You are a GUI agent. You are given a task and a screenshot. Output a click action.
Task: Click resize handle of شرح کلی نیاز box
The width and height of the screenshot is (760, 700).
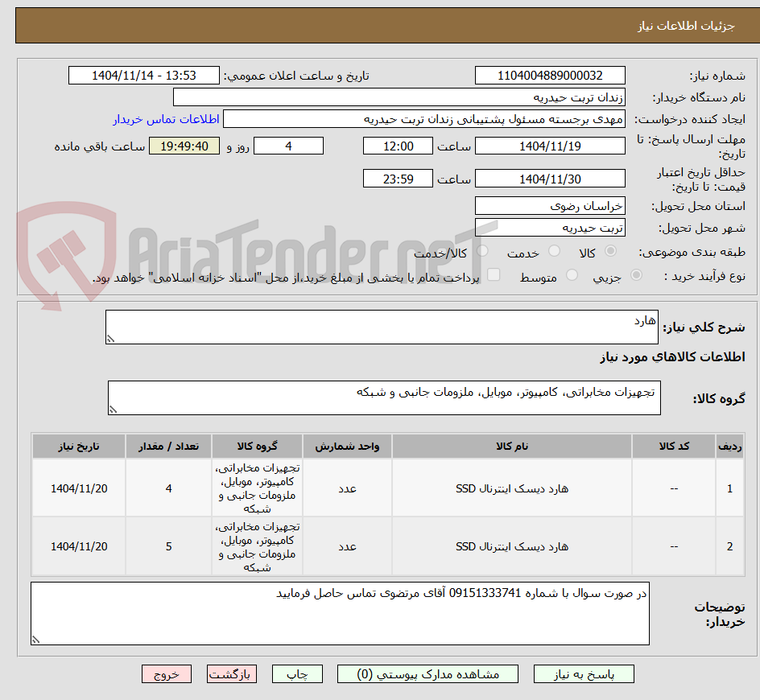coord(110,339)
